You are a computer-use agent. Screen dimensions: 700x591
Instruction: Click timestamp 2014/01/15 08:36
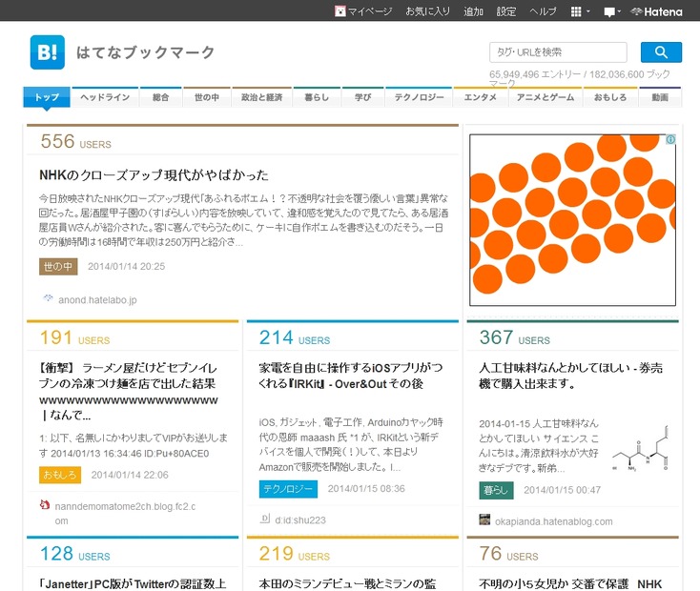tap(366, 489)
